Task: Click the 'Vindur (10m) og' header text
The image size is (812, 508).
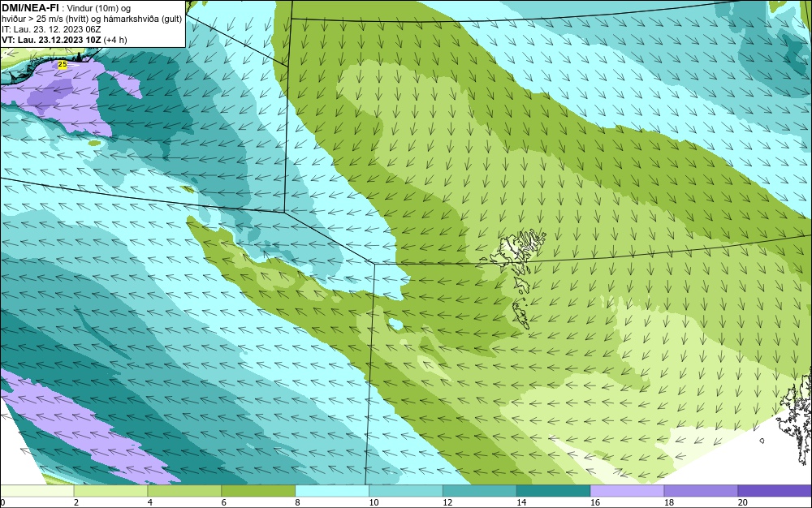Action: pyautogui.click(x=99, y=8)
